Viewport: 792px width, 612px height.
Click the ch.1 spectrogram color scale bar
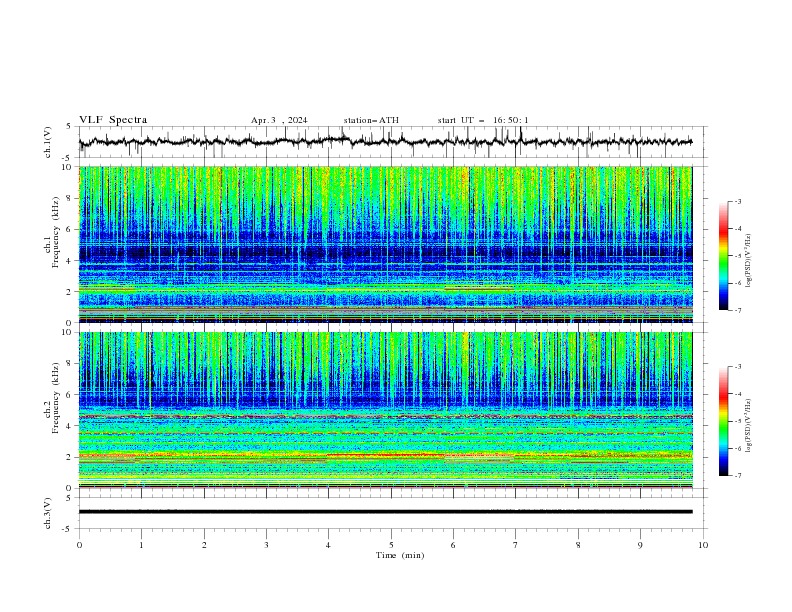723,256
